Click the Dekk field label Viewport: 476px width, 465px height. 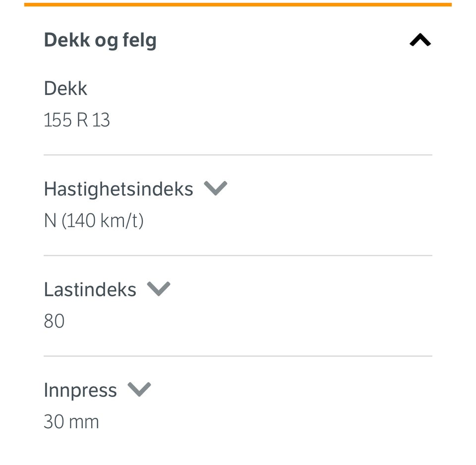(65, 88)
